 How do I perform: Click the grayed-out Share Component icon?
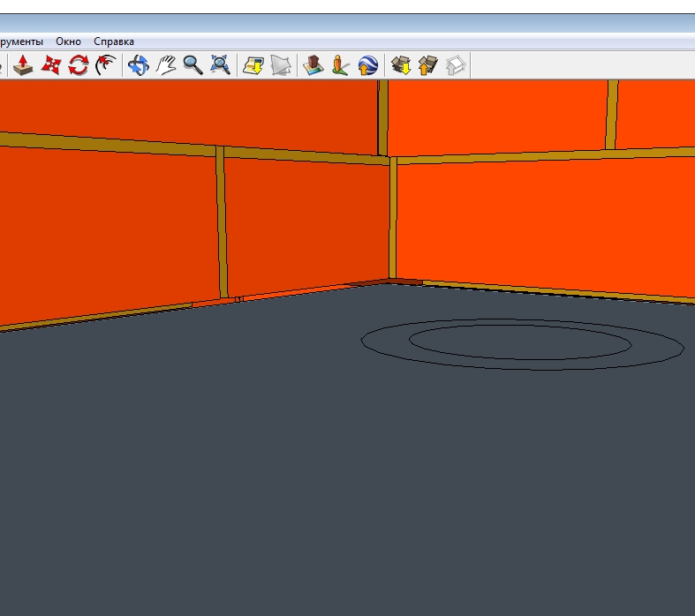point(456,65)
